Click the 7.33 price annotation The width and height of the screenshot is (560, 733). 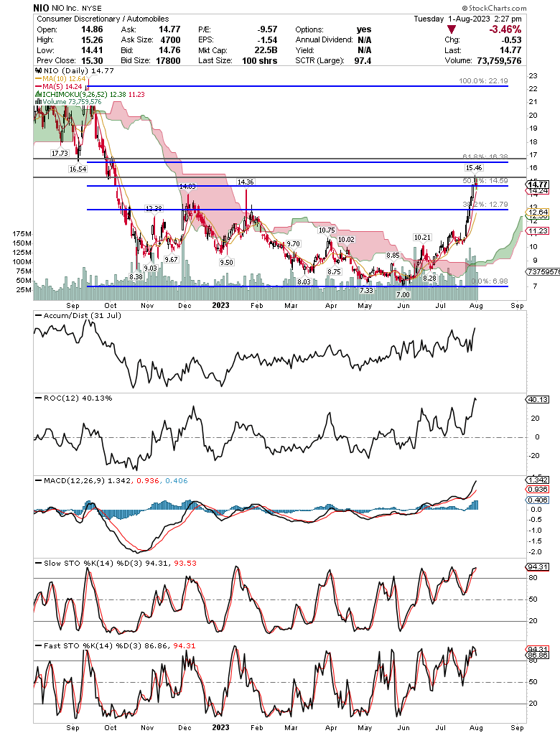(x=366, y=290)
